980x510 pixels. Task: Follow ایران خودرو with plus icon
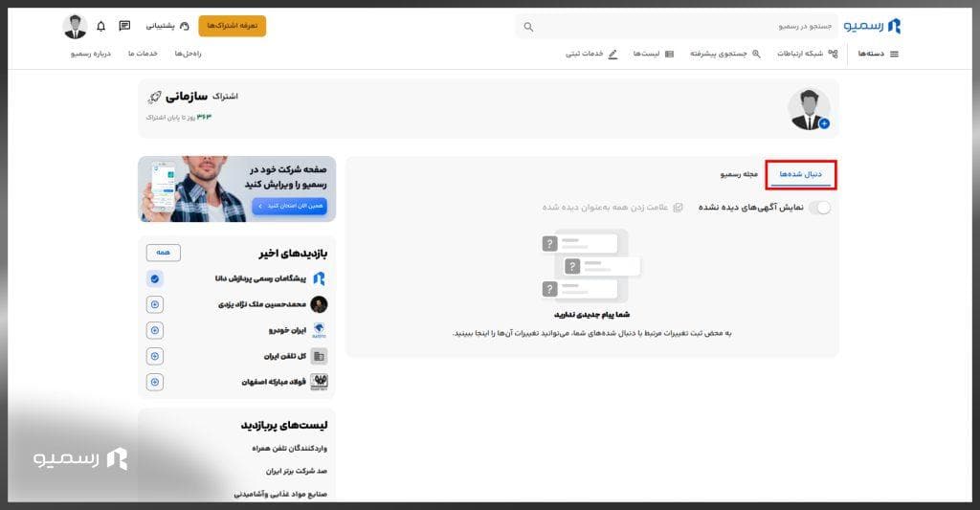[x=155, y=330]
